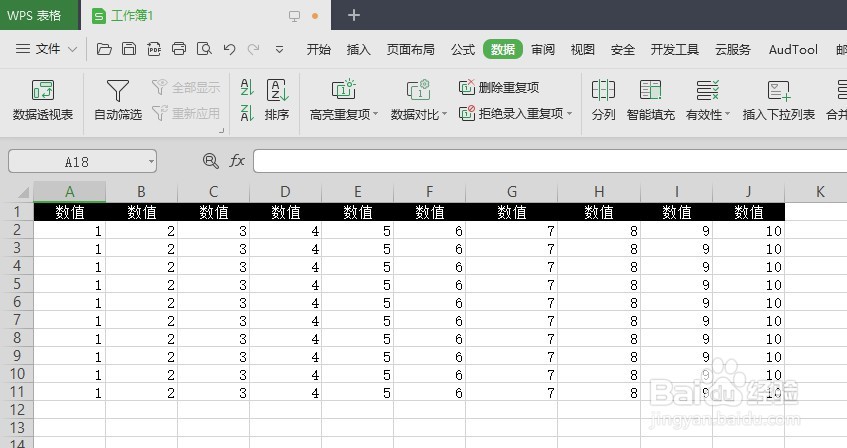Click the zoom magnifier beside fx

211,161
